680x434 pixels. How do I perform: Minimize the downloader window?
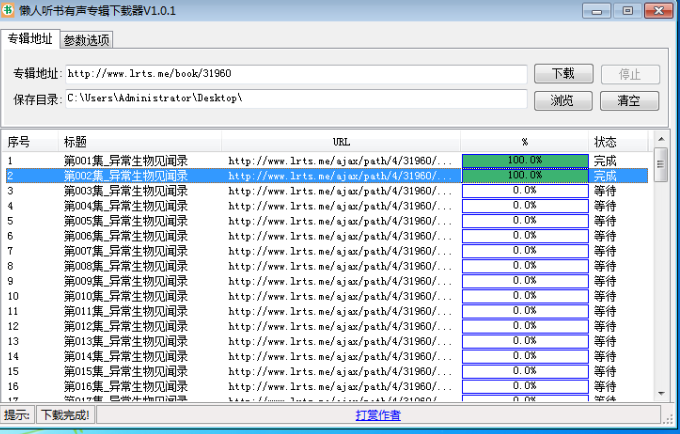coord(598,11)
